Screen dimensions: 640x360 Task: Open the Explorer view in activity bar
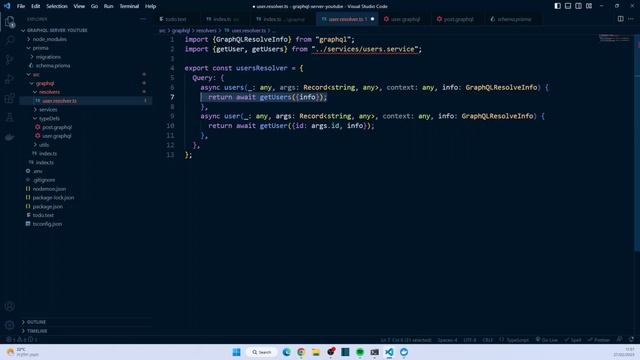coord(9,21)
